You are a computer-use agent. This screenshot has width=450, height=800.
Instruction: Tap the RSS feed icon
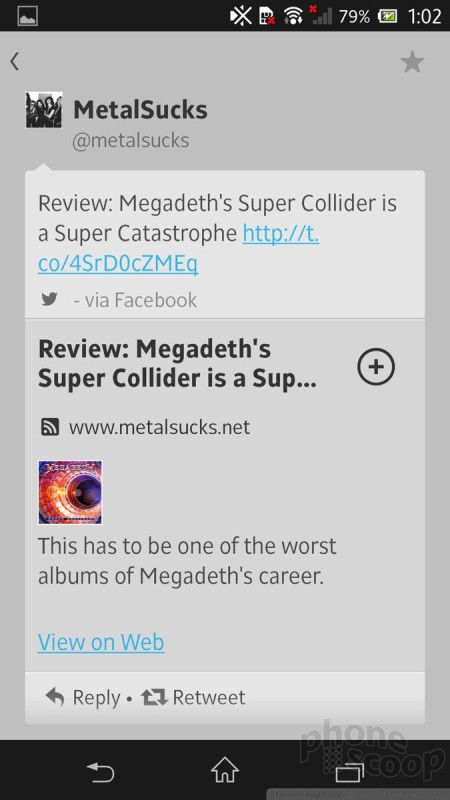click(x=49, y=427)
